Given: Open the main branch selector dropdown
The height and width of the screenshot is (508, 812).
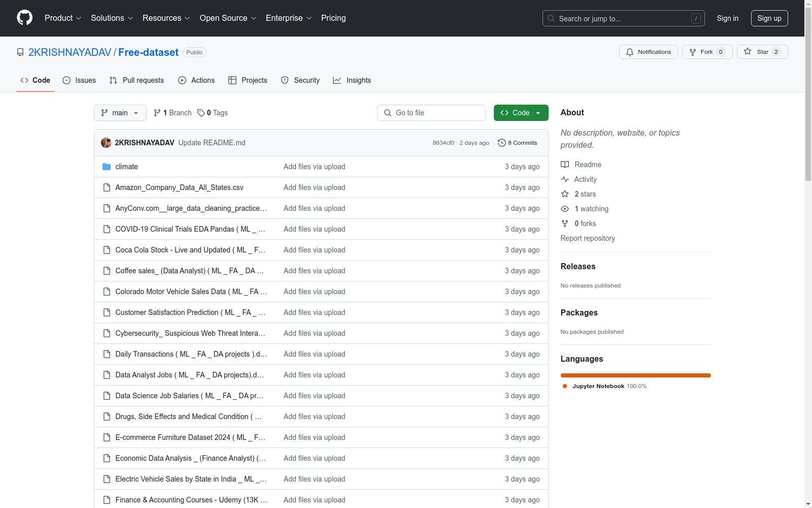Looking at the screenshot, I should 120,113.
